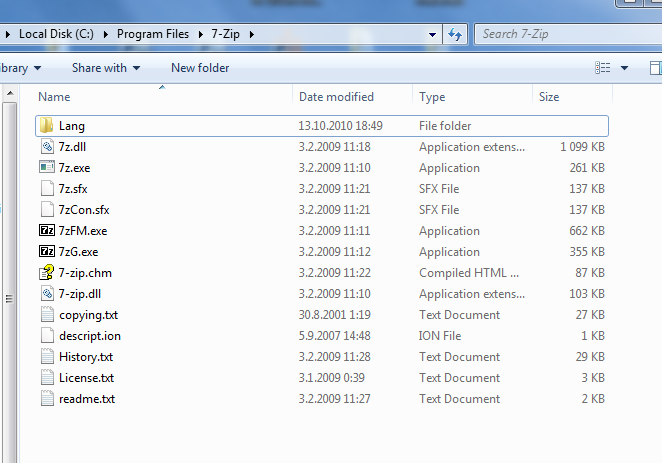Open the Share with dropdown menu
Viewport: 662px width, 463px height.
pos(105,68)
